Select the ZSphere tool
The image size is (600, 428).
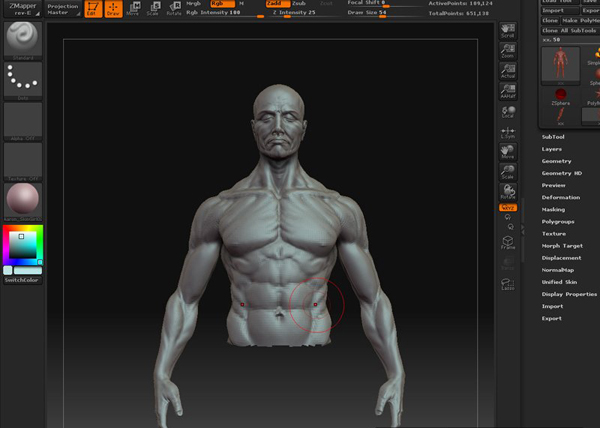pos(560,96)
